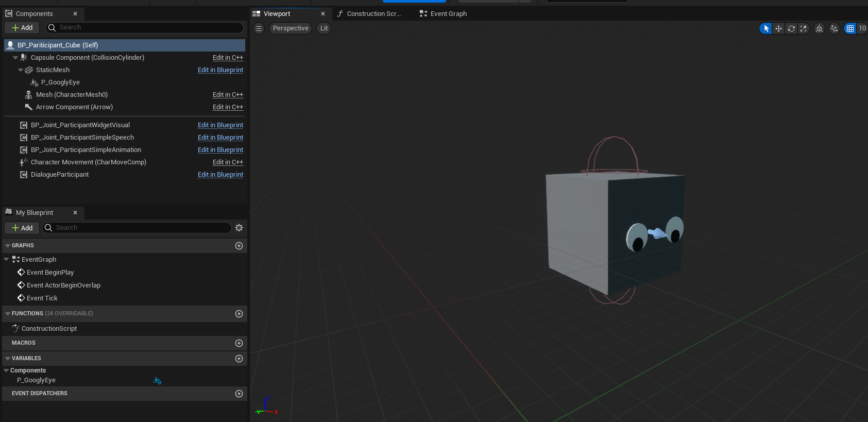
Task: Click Add button in Components panel
Action: (22, 28)
